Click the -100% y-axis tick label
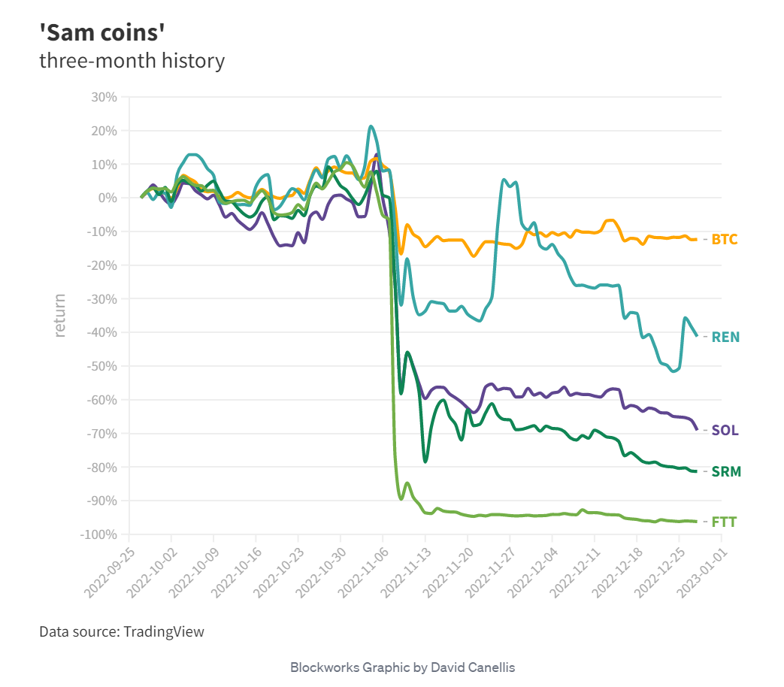The image size is (784, 687). (98, 534)
